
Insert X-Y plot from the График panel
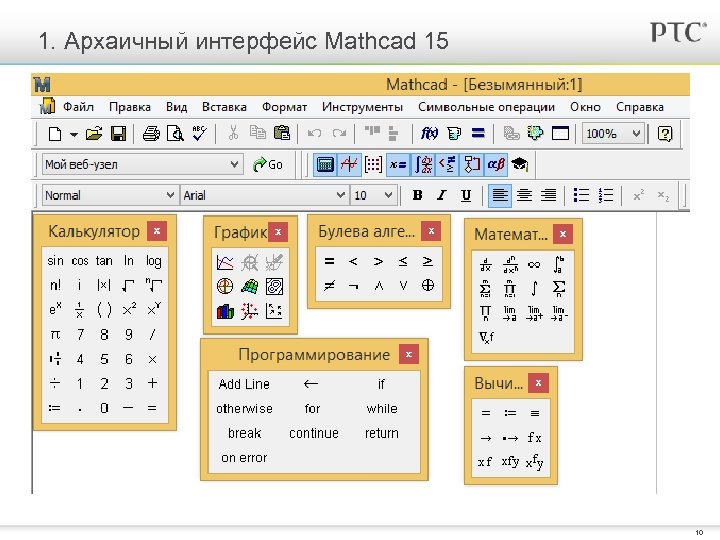coord(225,263)
